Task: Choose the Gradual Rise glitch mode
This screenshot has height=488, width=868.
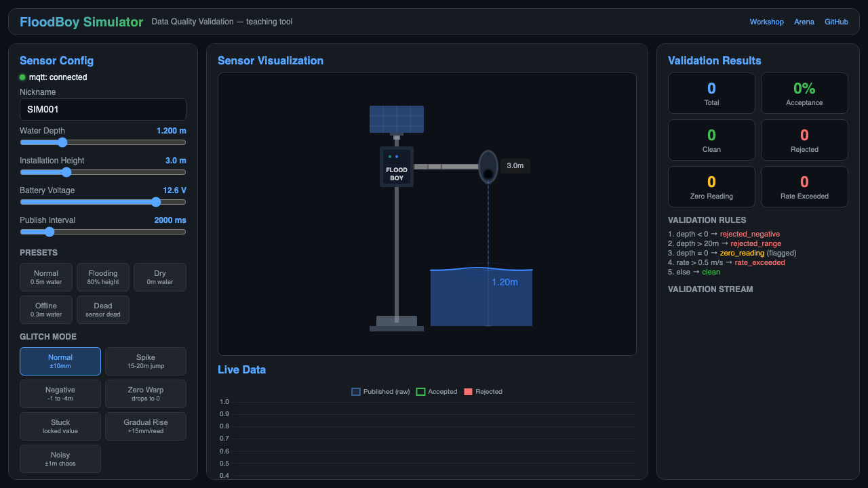Action: [146, 426]
